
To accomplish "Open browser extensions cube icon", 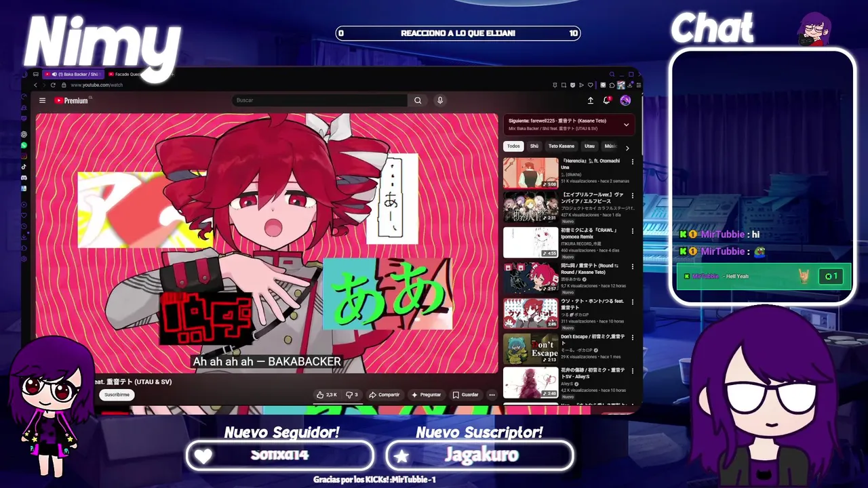I will click(612, 85).
